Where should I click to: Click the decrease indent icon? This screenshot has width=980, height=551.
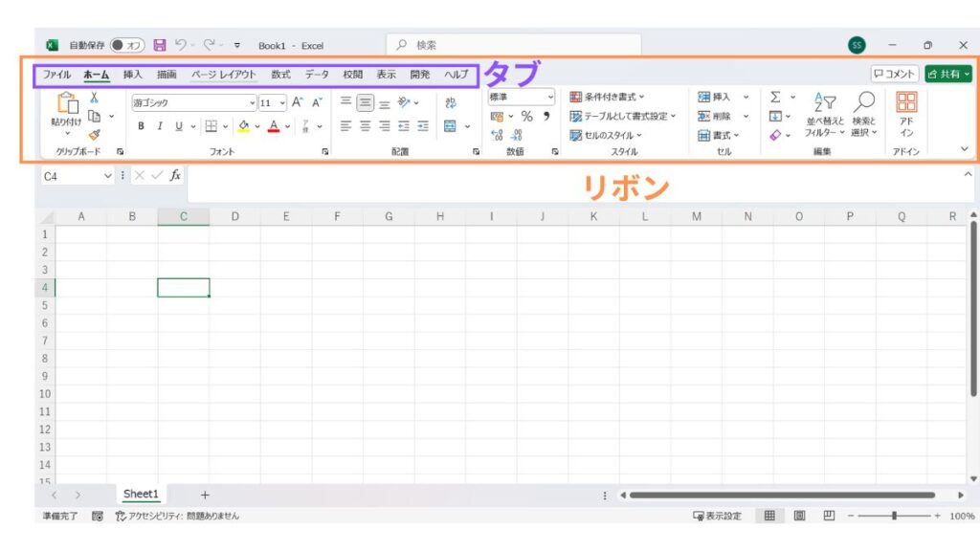[x=404, y=126]
